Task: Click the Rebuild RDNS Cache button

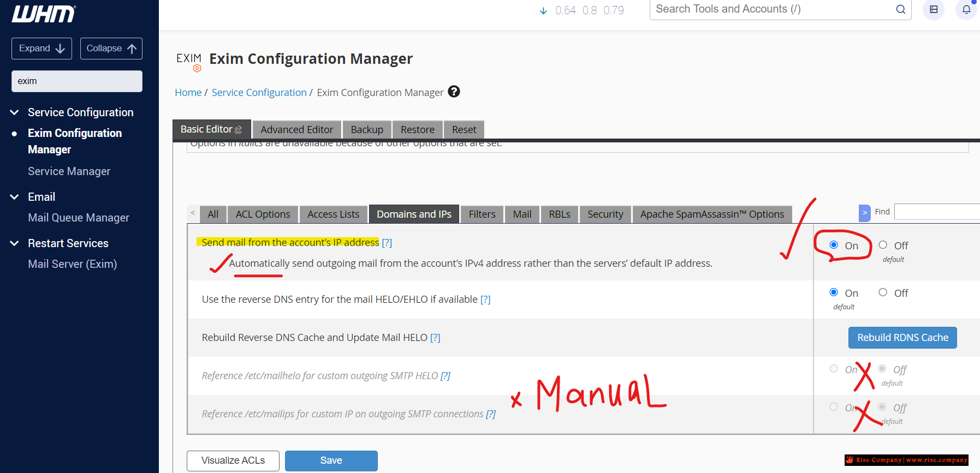Action: (902, 338)
